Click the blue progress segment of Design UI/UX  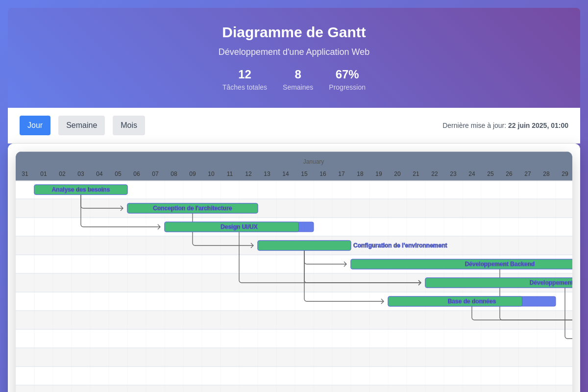tap(306, 226)
